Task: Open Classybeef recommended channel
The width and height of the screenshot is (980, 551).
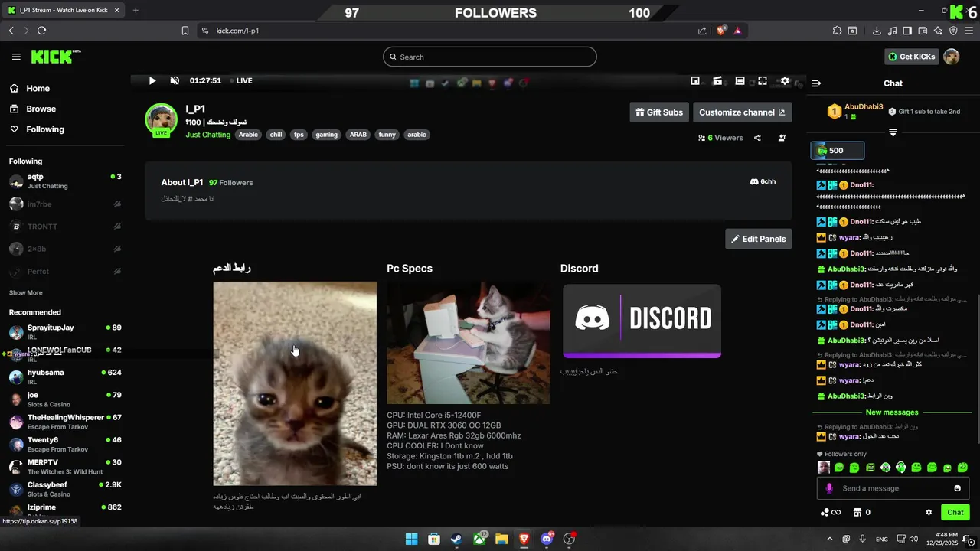Action: click(64, 489)
